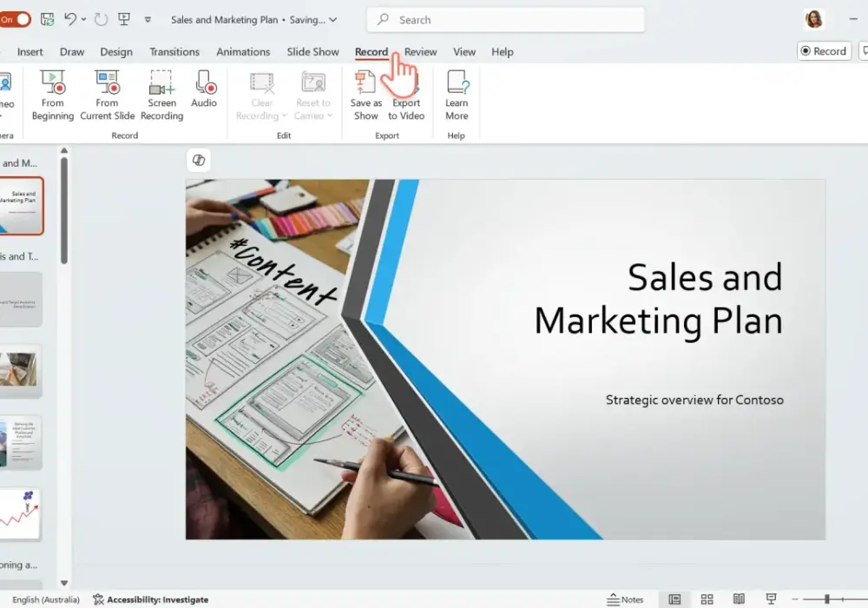Click into the Search box
The image size is (868, 608).
(x=505, y=20)
